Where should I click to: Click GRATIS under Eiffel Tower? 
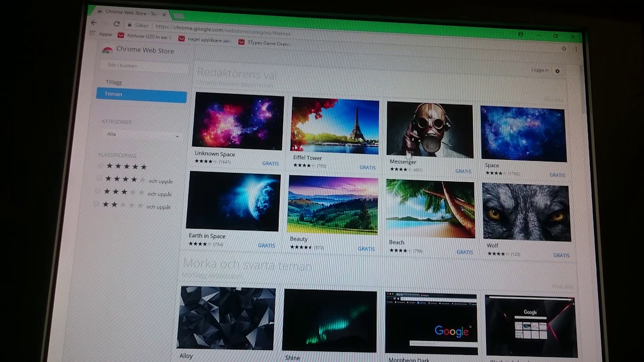point(367,167)
